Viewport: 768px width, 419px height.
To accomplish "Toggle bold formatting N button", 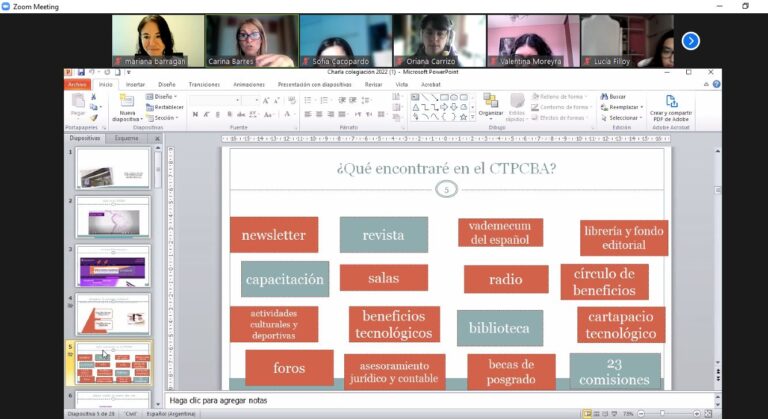I will [x=195, y=115].
